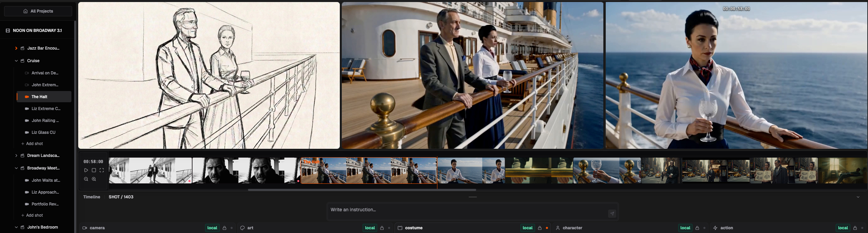Collapse the Broadway Meeting scene chevron

point(16,168)
